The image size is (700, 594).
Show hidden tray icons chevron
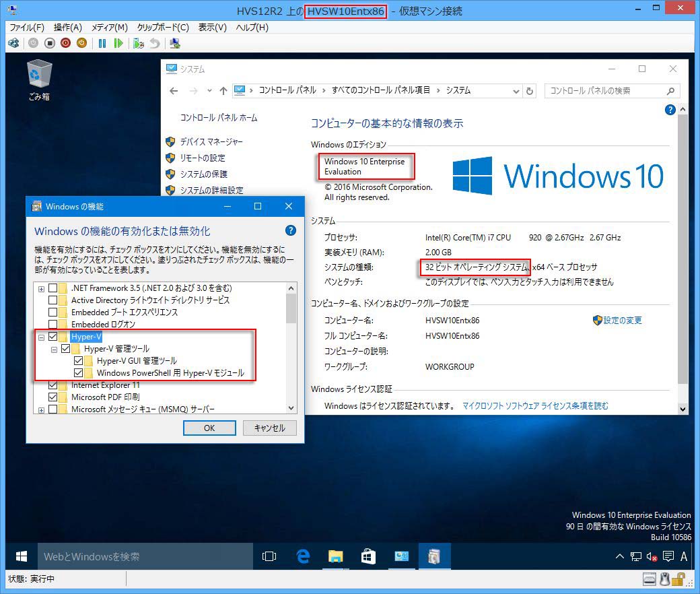(x=620, y=556)
